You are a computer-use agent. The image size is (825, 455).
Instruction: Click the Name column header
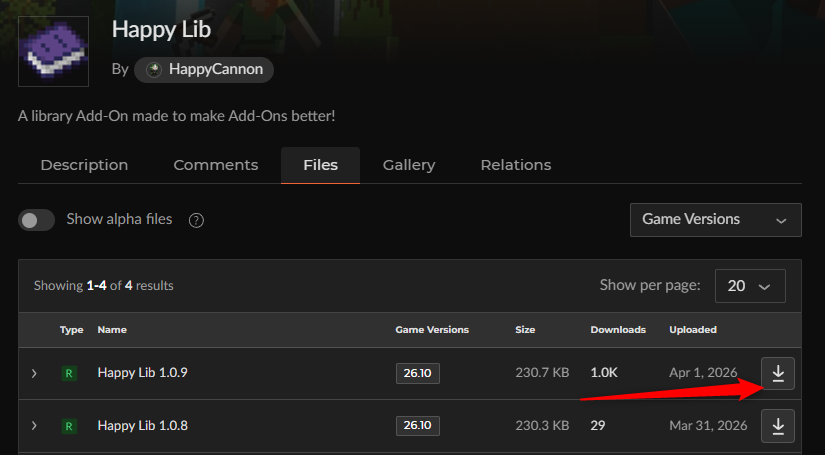[112, 330]
